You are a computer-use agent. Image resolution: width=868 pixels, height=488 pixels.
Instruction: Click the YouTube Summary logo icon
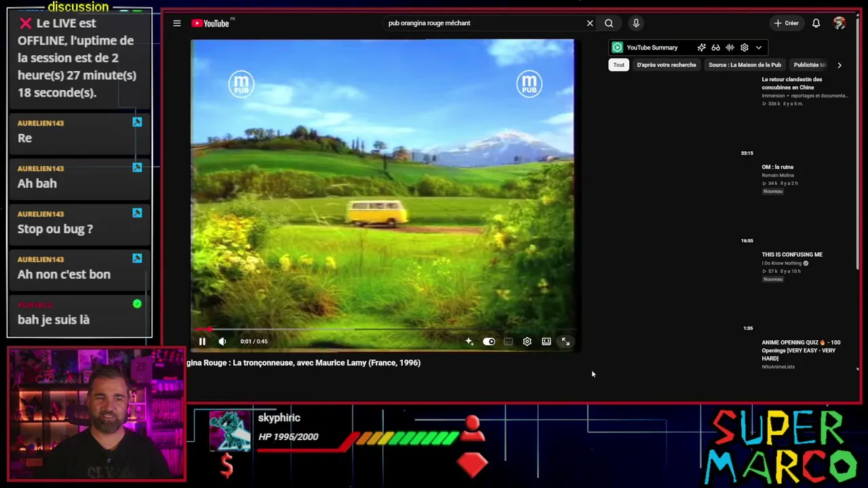pos(617,47)
